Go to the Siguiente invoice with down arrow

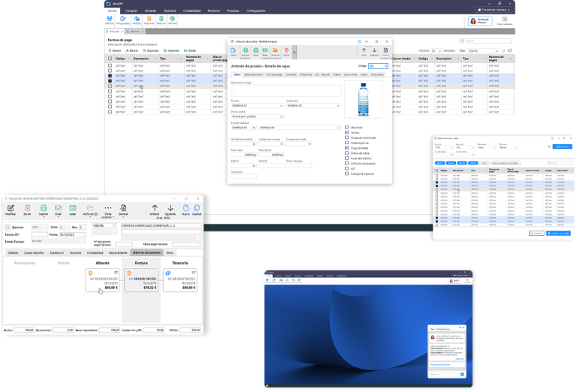(x=170, y=210)
